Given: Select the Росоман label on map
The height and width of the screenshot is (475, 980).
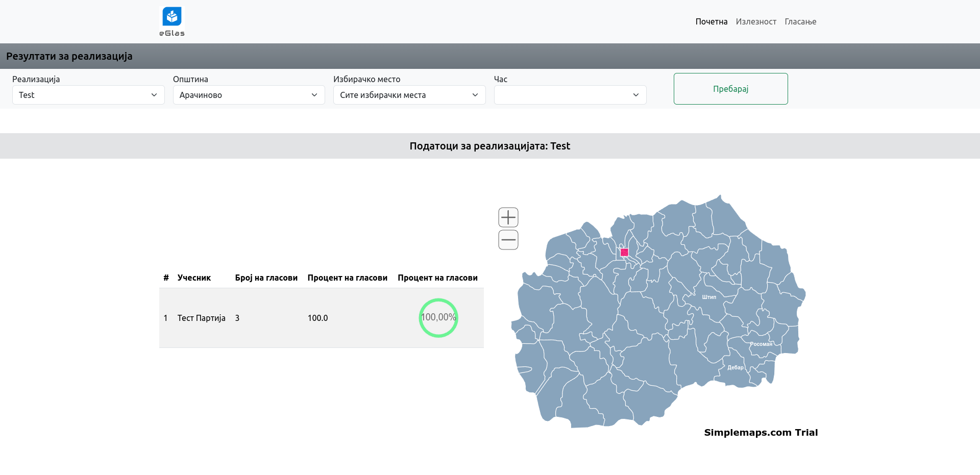Looking at the screenshot, I should pyautogui.click(x=761, y=344).
